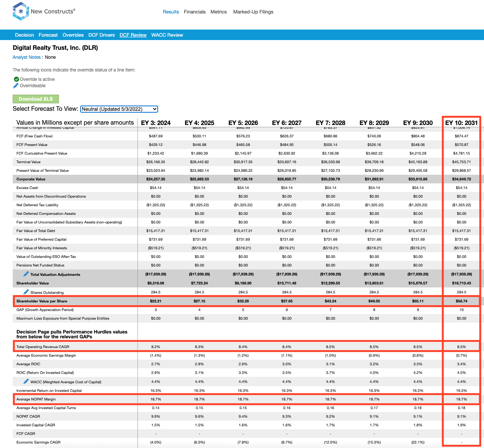Image resolution: width=484 pixels, height=448 pixels.
Task: Click the $874.47 FCF value
Action: [x=462, y=136]
